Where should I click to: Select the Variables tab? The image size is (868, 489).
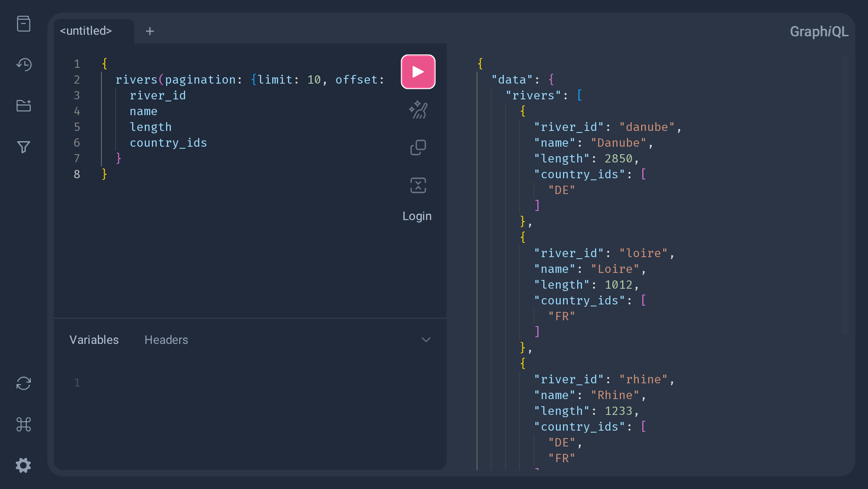pos(94,340)
